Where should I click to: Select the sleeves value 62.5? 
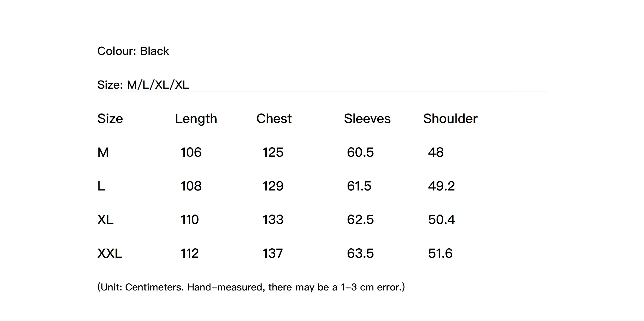[360, 220]
